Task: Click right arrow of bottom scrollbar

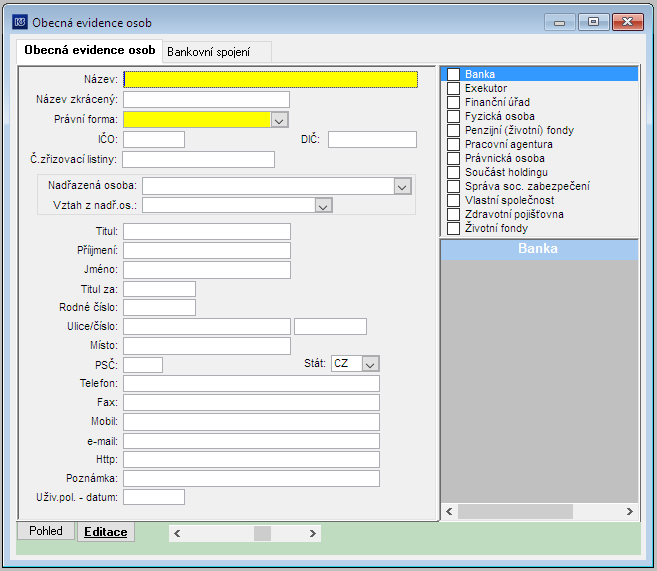Action: [313, 533]
